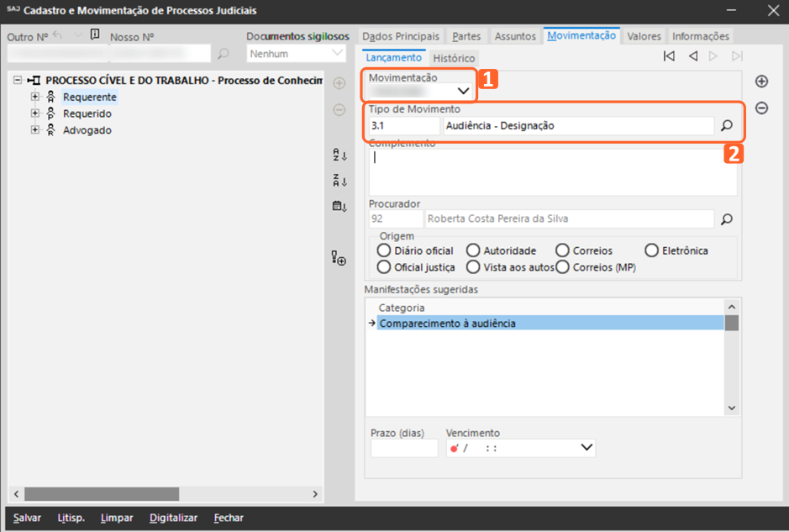Switch to the Partes tab
The width and height of the screenshot is (789, 532).
coord(466,36)
